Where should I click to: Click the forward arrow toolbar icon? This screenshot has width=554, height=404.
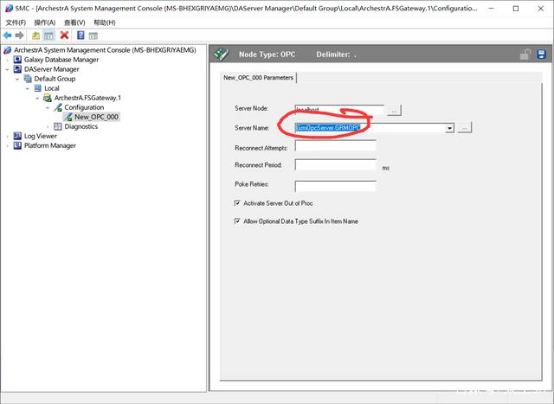[19, 35]
